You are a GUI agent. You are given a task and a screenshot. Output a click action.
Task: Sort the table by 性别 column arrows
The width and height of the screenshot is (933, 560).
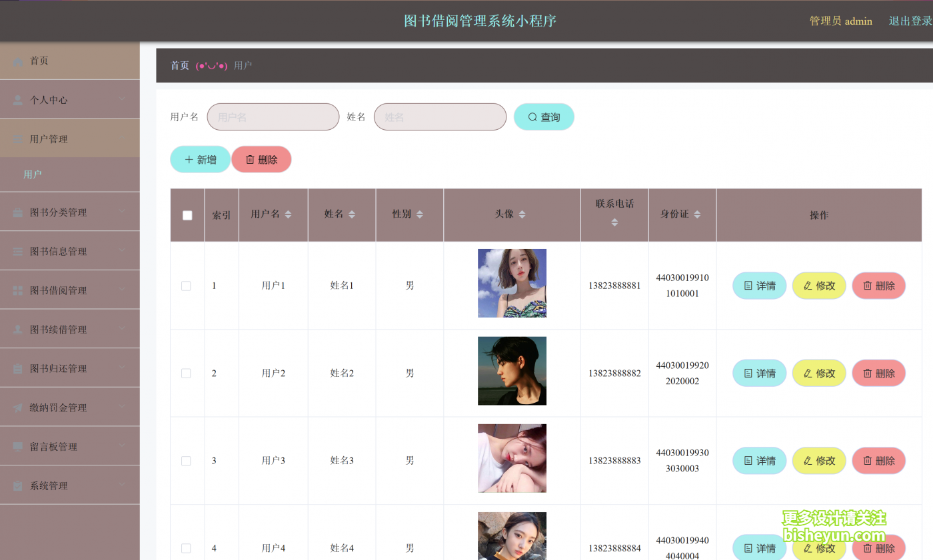point(420,214)
